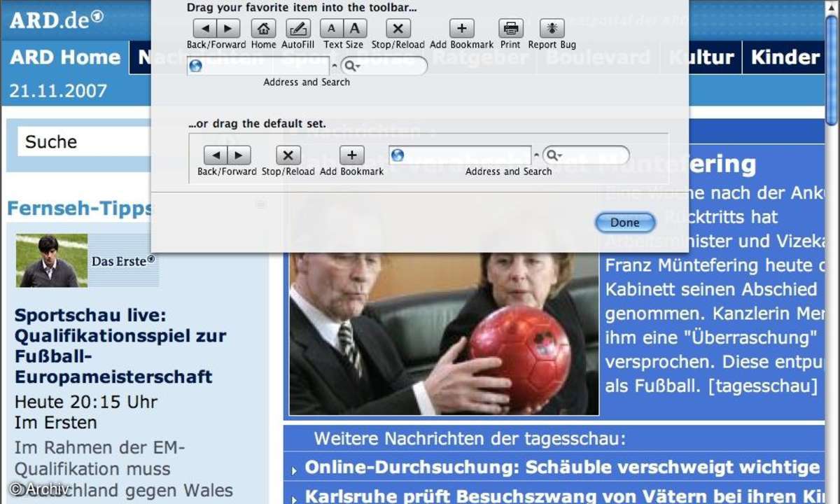This screenshot has width=840, height=504.
Task: Click the larger Text Size A button
Action: 355,29
